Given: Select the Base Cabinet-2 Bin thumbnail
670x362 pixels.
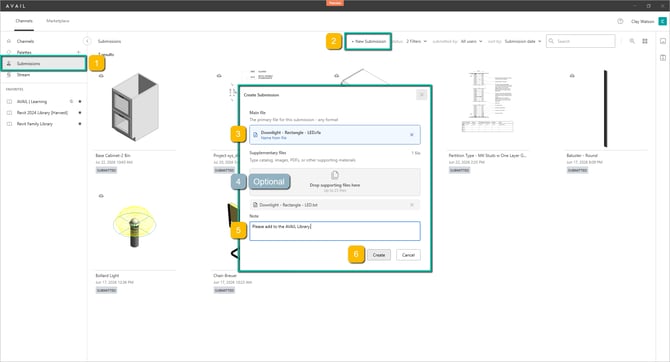Looking at the screenshot, I should coord(135,107).
